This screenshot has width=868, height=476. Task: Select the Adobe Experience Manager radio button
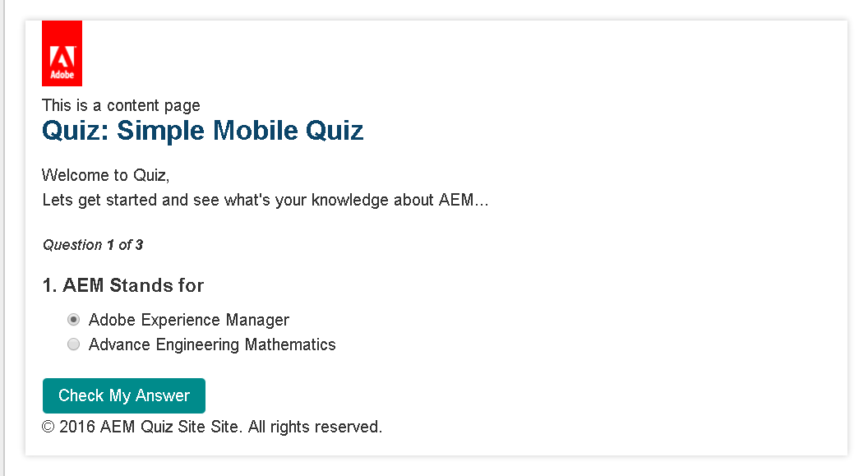(74, 320)
